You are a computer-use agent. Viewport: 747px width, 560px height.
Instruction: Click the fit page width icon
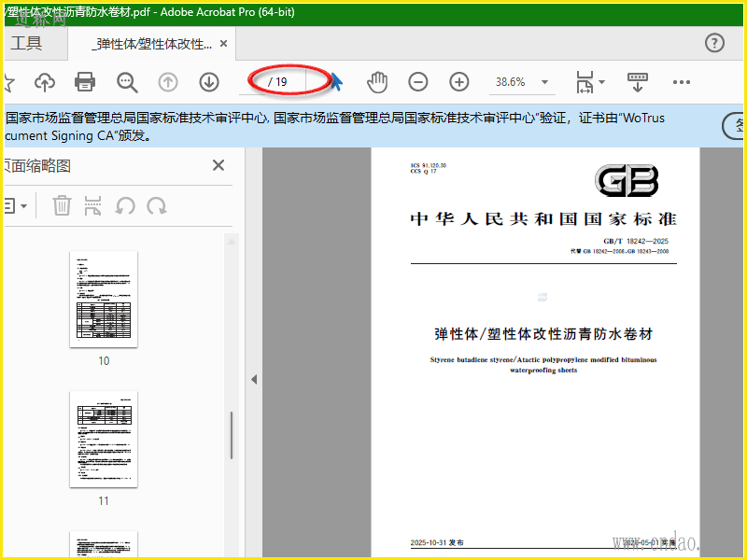[x=585, y=82]
